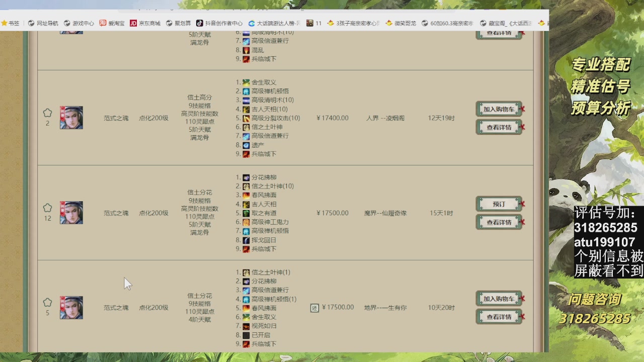Click the 混乱 skill icon

coord(246,50)
